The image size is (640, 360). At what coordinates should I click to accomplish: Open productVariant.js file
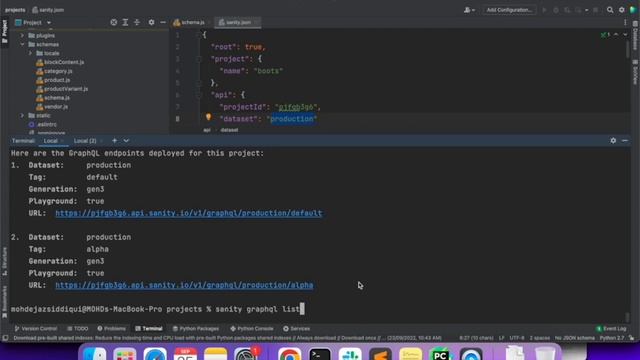coord(62,89)
